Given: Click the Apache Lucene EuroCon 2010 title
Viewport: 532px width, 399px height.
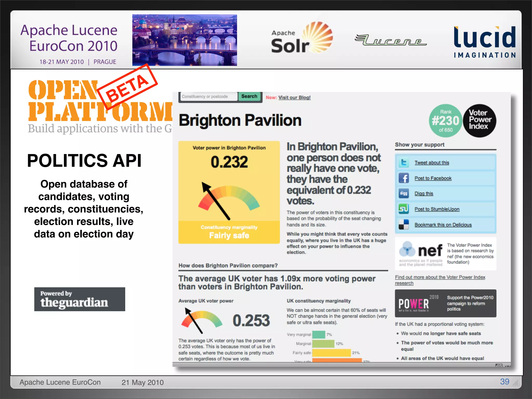Looking at the screenshot, I should 69,38.
